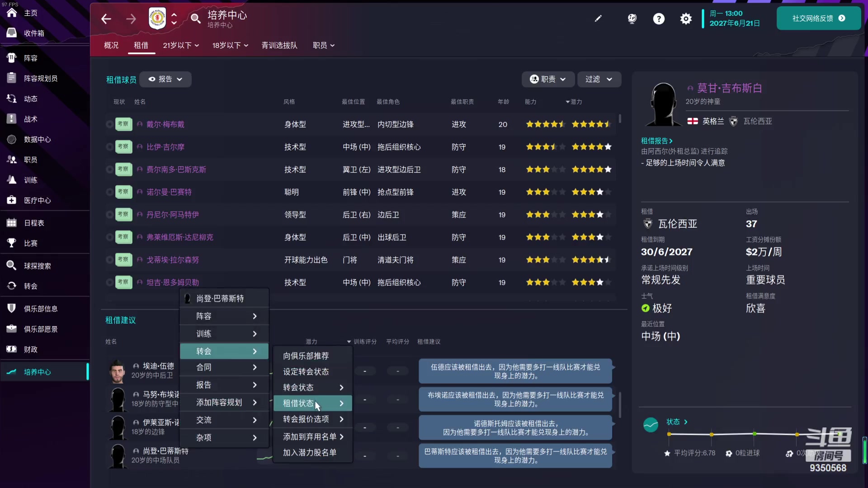The height and width of the screenshot is (488, 868).
Task: Open the 比赛 competitions trophy icon
Action: [12, 243]
